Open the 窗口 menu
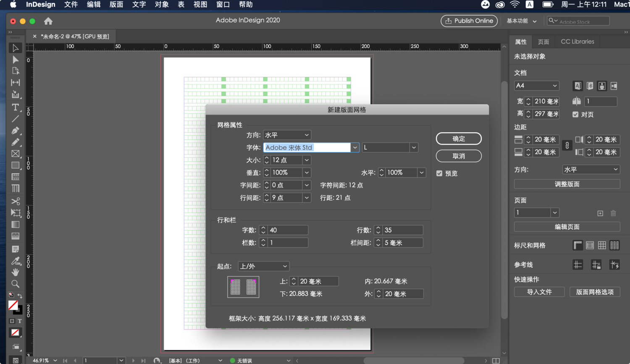This screenshot has width=630, height=364. point(223,5)
